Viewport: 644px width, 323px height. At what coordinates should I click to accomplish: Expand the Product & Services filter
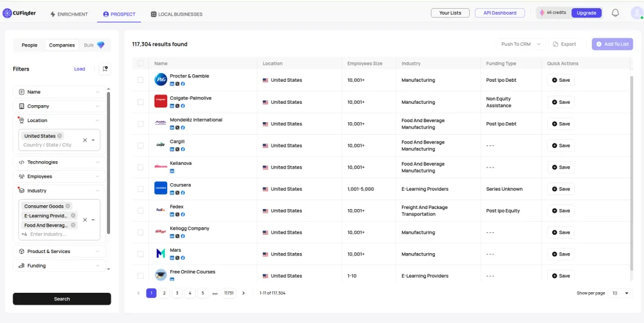tap(59, 251)
